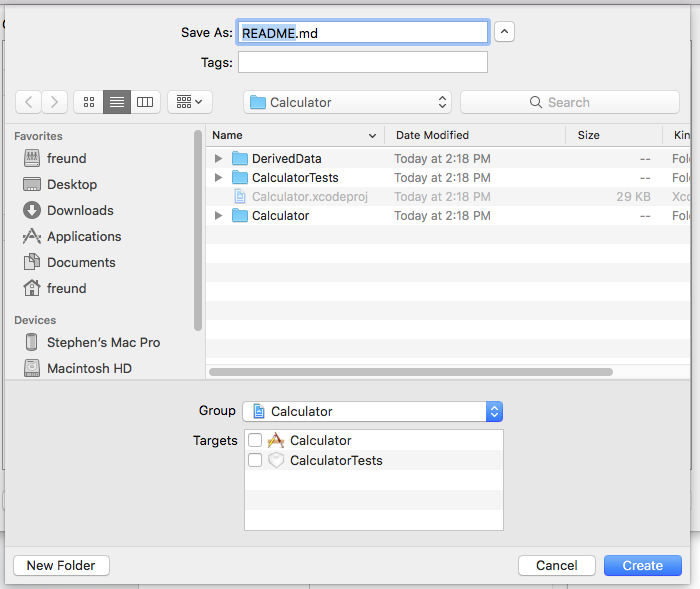Image resolution: width=700 pixels, height=589 pixels.
Task: Open the item arrangement dropdown menu
Action: [190, 102]
